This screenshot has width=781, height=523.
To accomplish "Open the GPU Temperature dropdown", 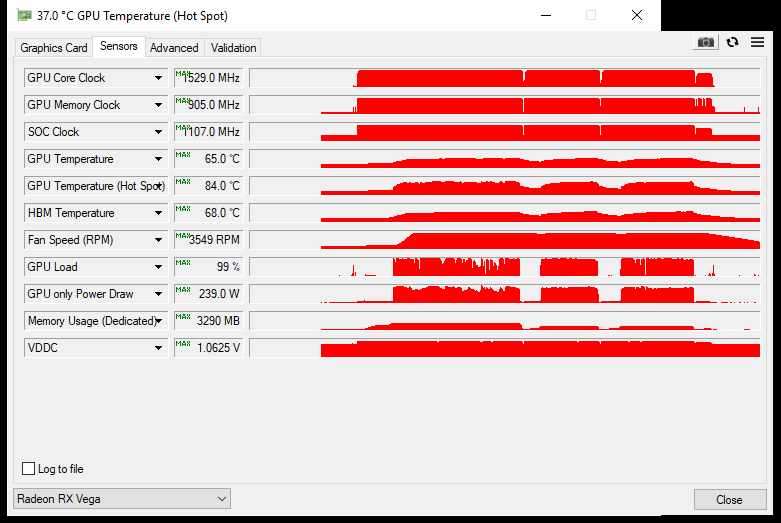I will pos(158,159).
